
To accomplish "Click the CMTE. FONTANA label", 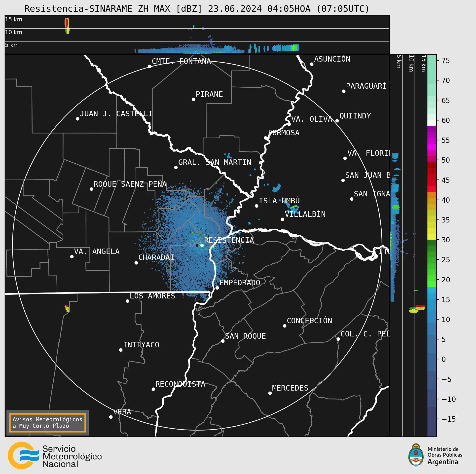I will click(x=181, y=61).
